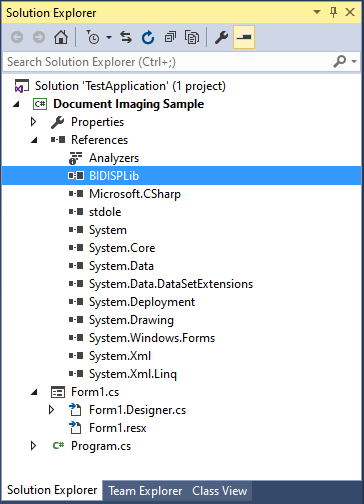
Task: Toggle the Preview Selected Items button
Action: tap(244, 37)
